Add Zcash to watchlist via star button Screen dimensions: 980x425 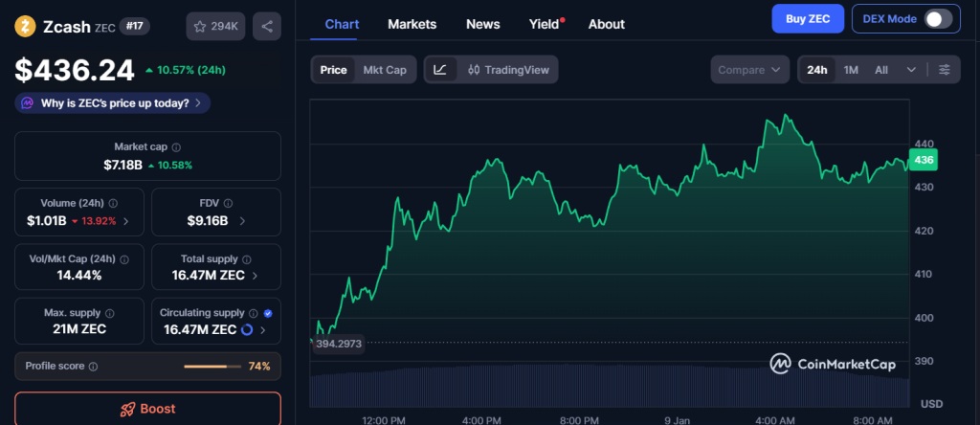point(215,26)
